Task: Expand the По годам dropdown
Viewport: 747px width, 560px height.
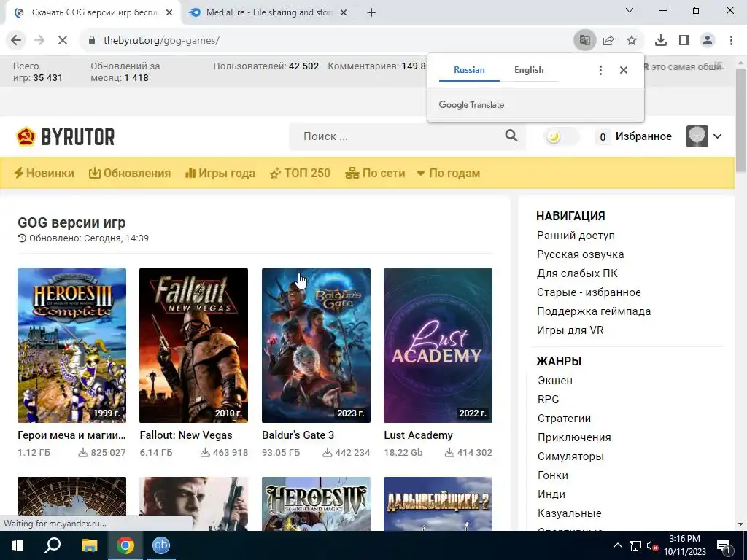Action: coord(449,173)
